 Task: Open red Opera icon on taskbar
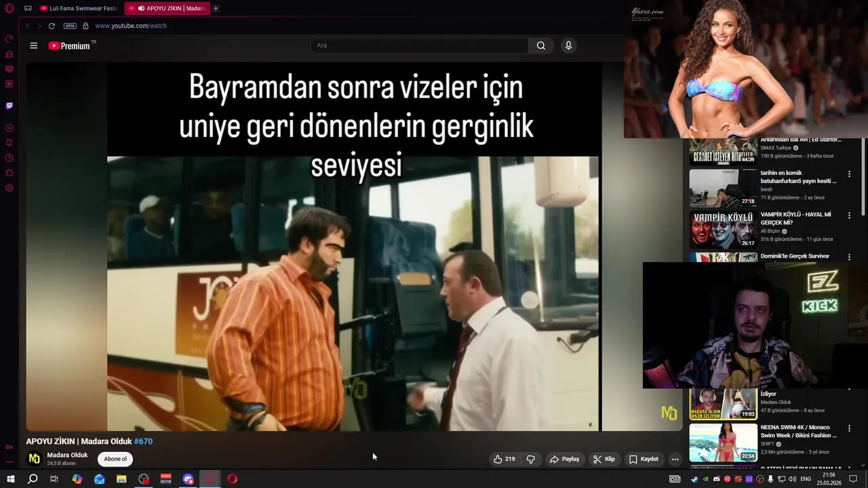coord(232,479)
